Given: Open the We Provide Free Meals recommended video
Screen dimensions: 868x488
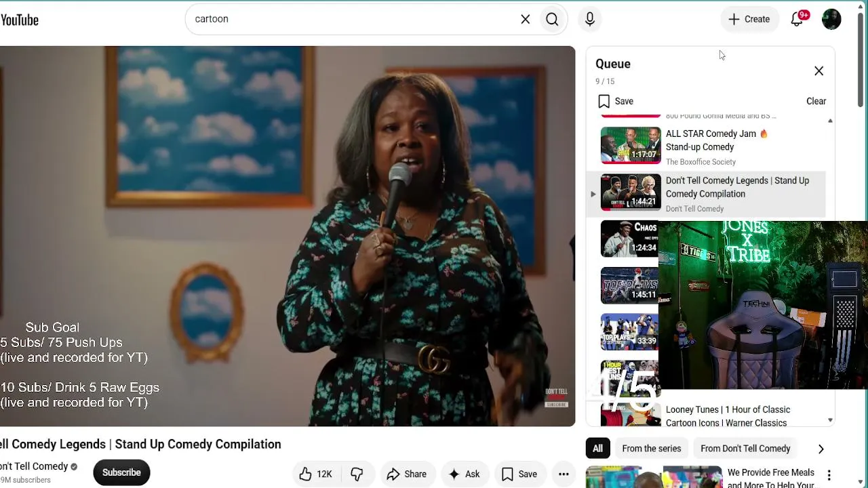Looking at the screenshot, I should coord(770,479).
